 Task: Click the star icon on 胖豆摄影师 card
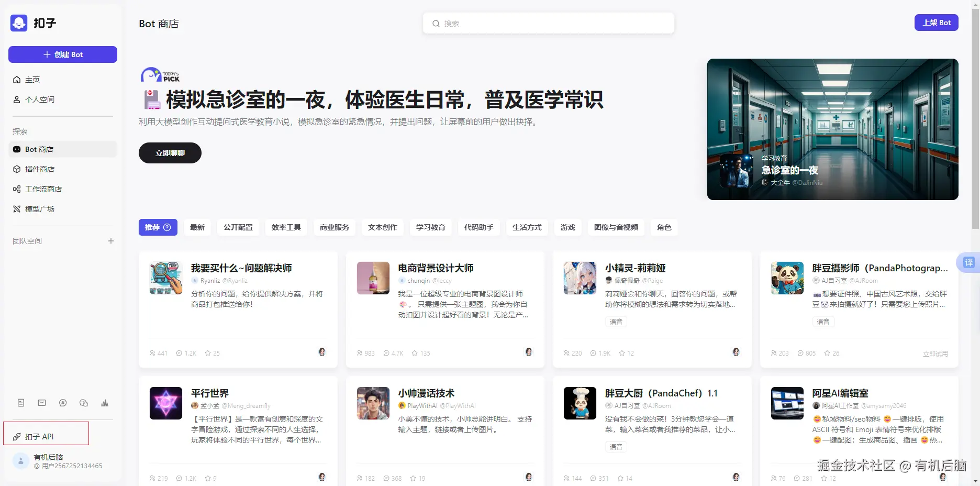tap(827, 354)
